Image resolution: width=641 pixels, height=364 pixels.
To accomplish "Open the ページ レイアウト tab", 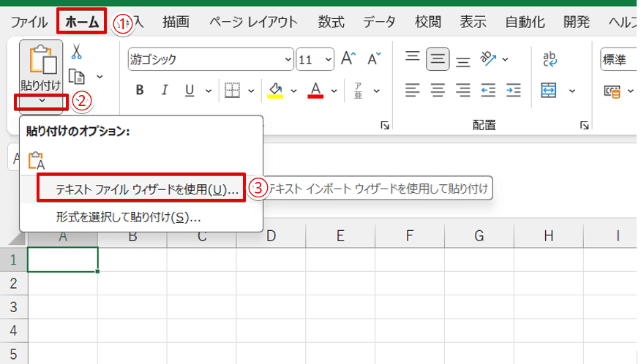I will [253, 22].
